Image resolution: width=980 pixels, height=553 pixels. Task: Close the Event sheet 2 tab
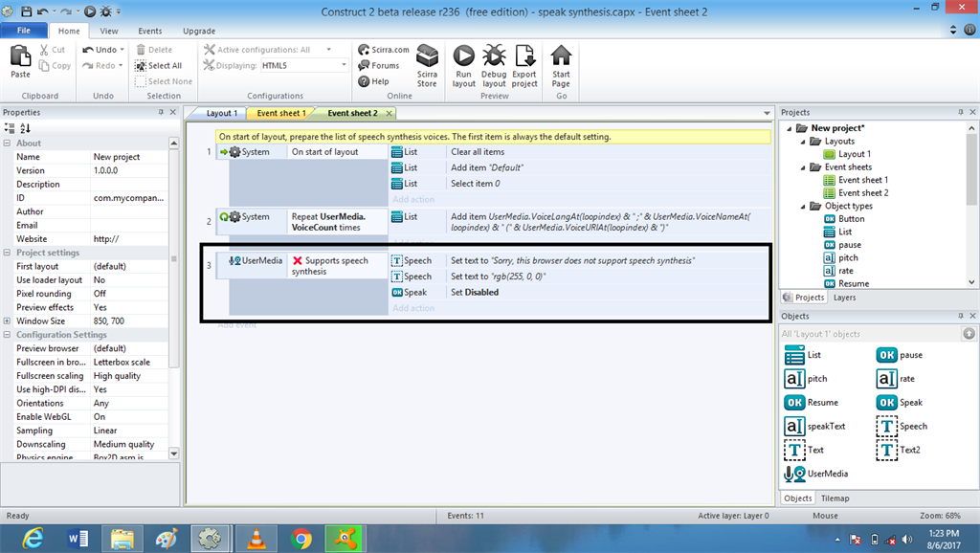tap(389, 113)
